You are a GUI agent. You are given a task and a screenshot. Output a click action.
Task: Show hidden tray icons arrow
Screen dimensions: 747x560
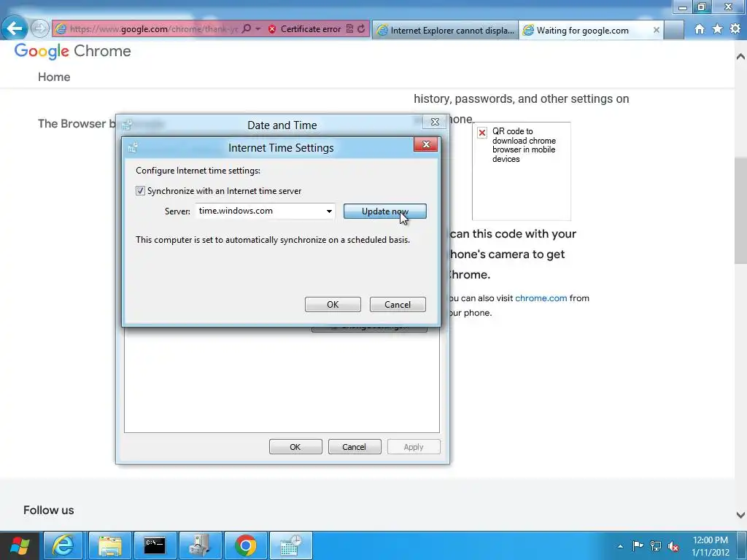click(620, 546)
